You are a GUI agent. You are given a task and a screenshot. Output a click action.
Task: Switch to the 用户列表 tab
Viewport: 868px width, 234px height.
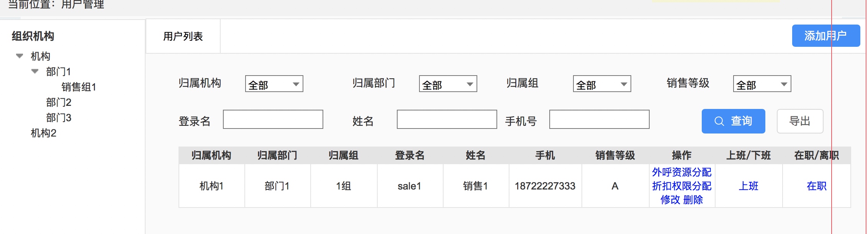pyautogui.click(x=183, y=36)
